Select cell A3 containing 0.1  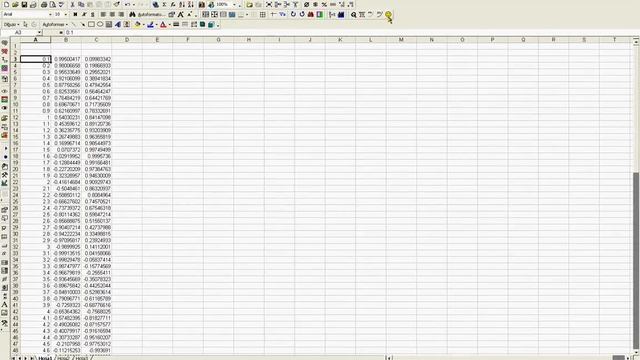click(36, 59)
